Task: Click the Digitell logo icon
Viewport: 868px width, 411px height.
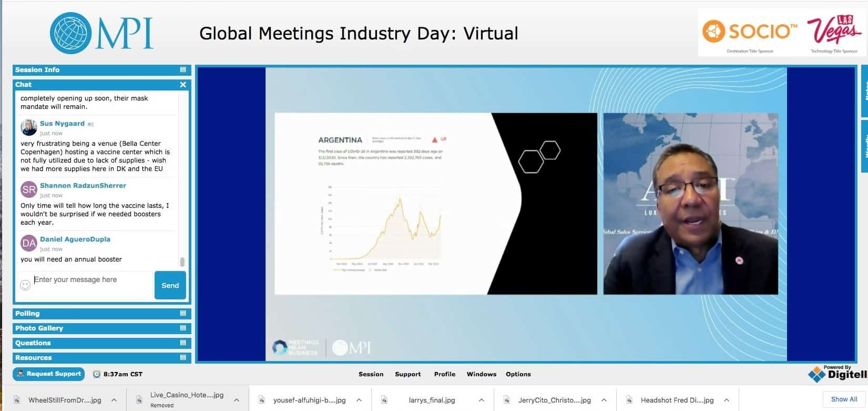Action: coord(816,374)
